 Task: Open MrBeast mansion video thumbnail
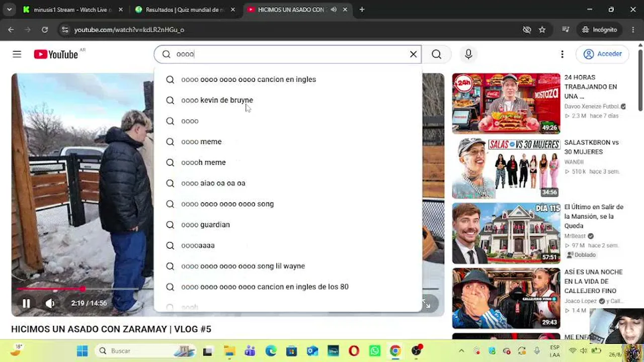click(506, 233)
